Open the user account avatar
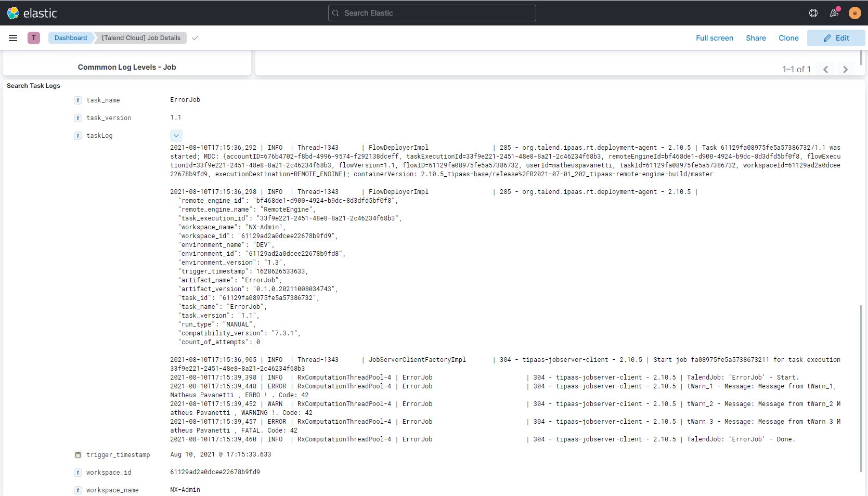This screenshot has height=496, width=868. point(854,13)
